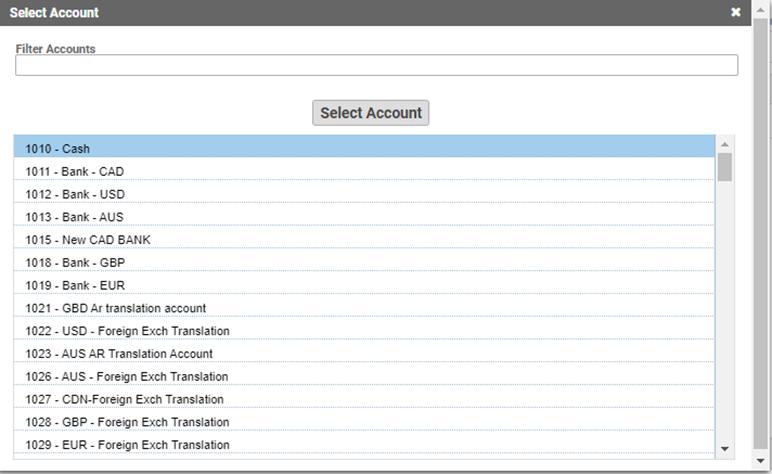Close the Select Account dialog

(x=736, y=13)
